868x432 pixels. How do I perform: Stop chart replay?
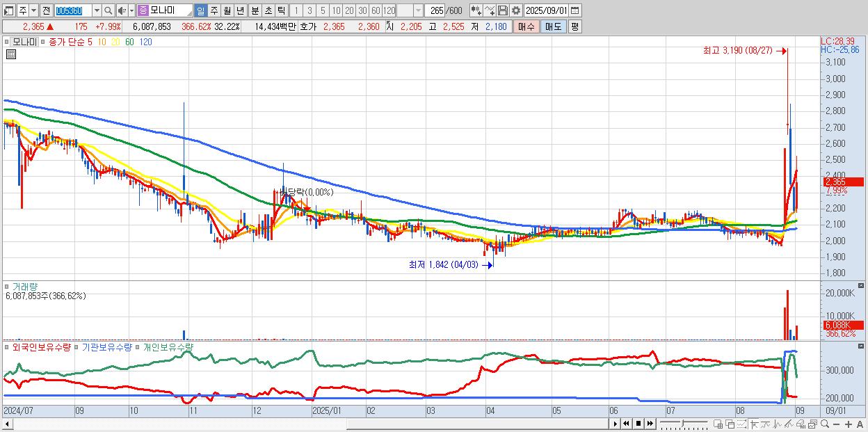pyautogui.click(x=638, y=424)
